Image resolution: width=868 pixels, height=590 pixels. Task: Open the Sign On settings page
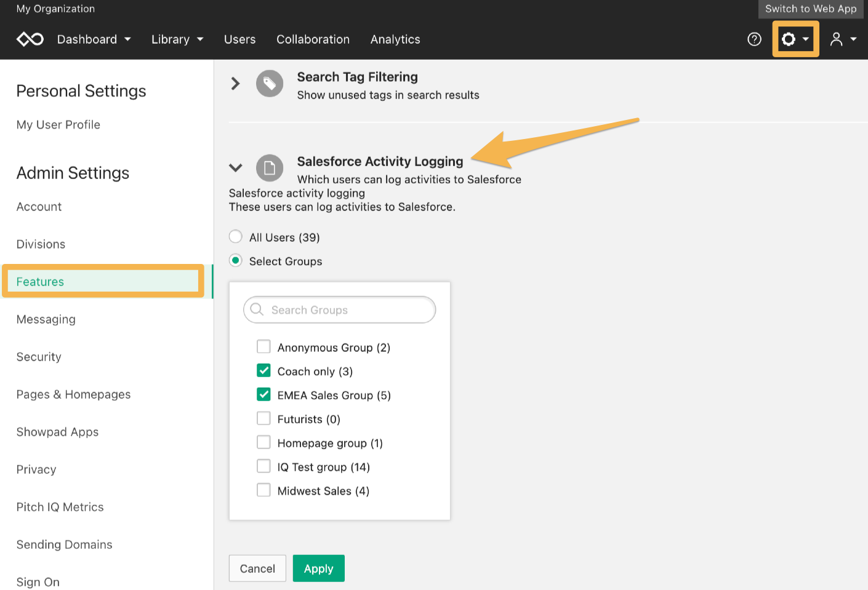click(x=38, y=582)
